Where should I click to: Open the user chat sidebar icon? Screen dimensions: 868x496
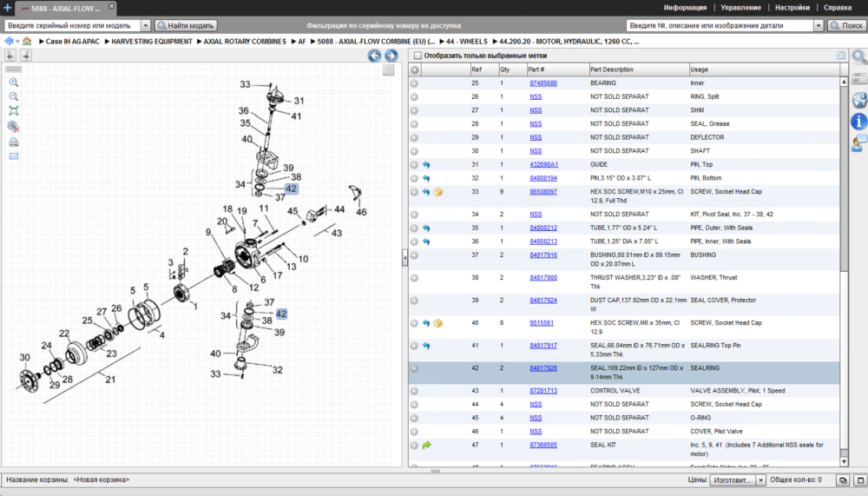pyautogui.click(x=859, y=143)
